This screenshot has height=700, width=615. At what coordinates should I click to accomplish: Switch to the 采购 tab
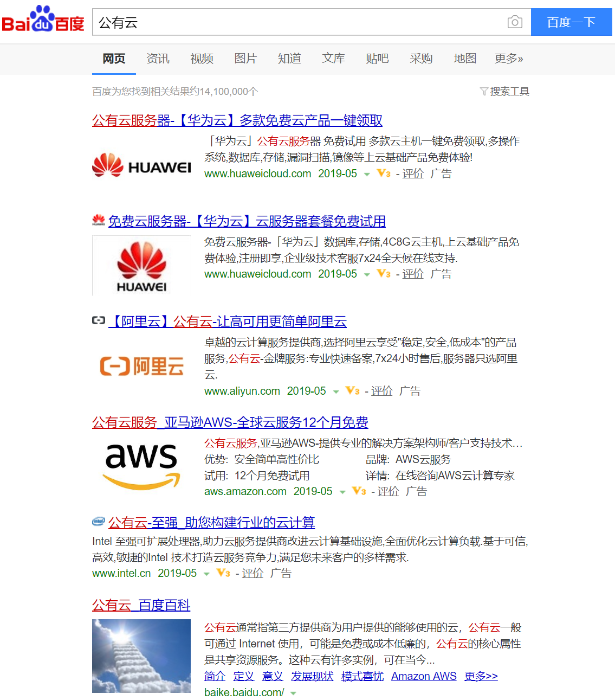(x=421, y=59)
